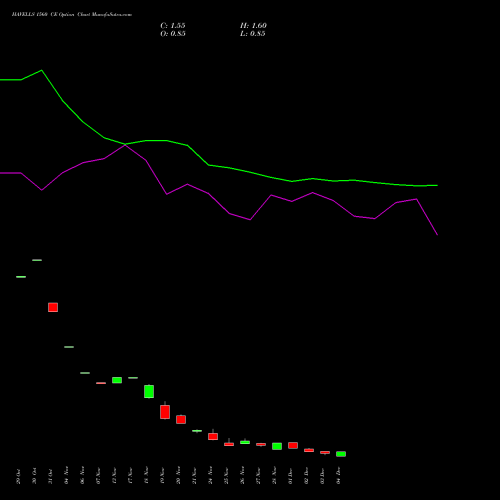Select the 31 Oct date label
Screen dimensions: 500x500
tap(50, 476)
